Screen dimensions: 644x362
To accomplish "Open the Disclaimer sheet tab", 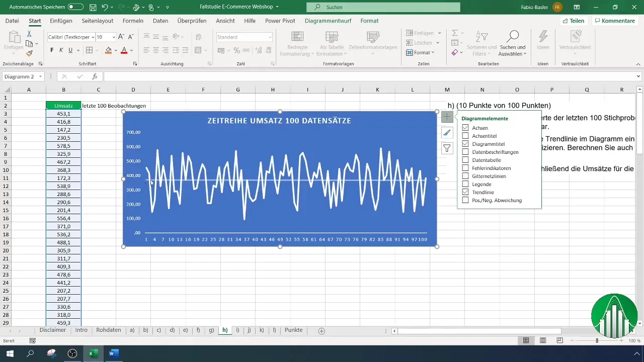I will tap(53, 330).
